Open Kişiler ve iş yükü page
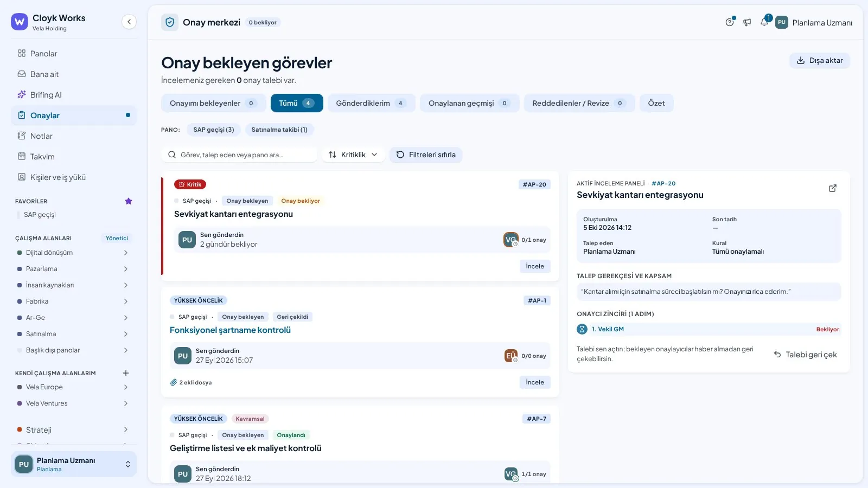868x488 pixels. [74, 177]
